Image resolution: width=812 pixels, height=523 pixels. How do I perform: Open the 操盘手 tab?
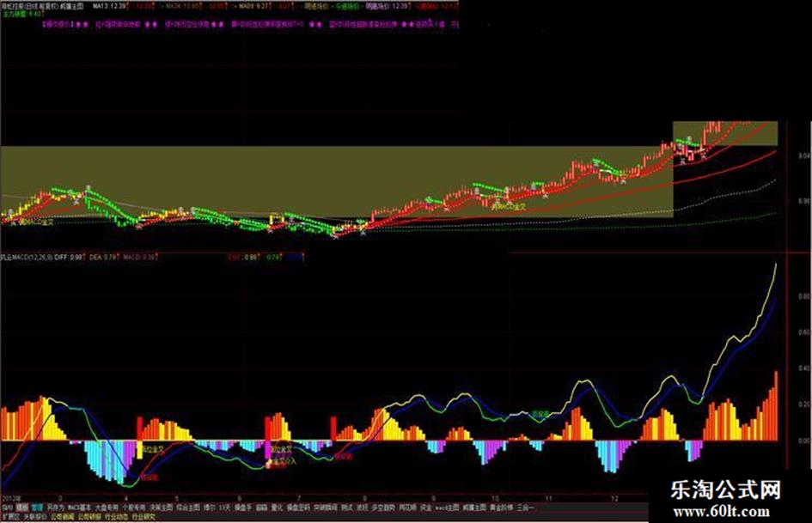[243, 508]
